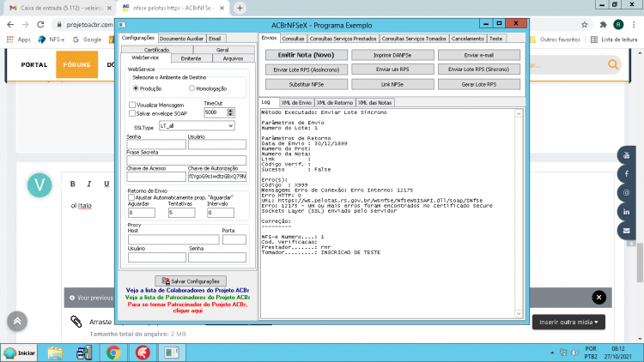Open the Cancelamento tab

coord(468,39)
